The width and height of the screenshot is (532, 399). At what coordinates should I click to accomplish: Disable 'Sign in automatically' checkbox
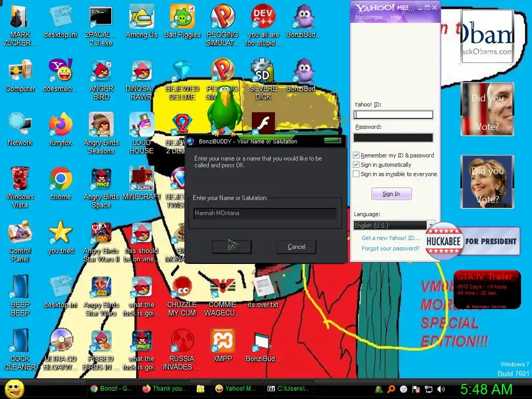click(x=356, y=165)
